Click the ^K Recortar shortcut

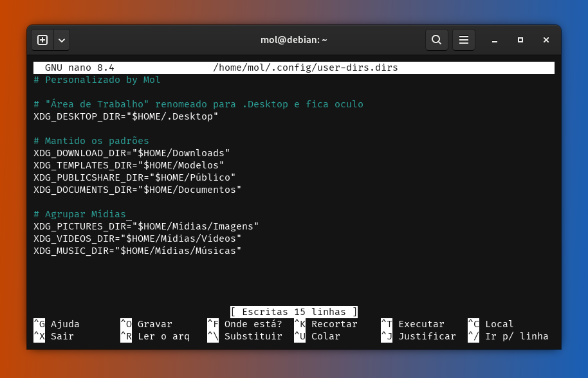326,324
